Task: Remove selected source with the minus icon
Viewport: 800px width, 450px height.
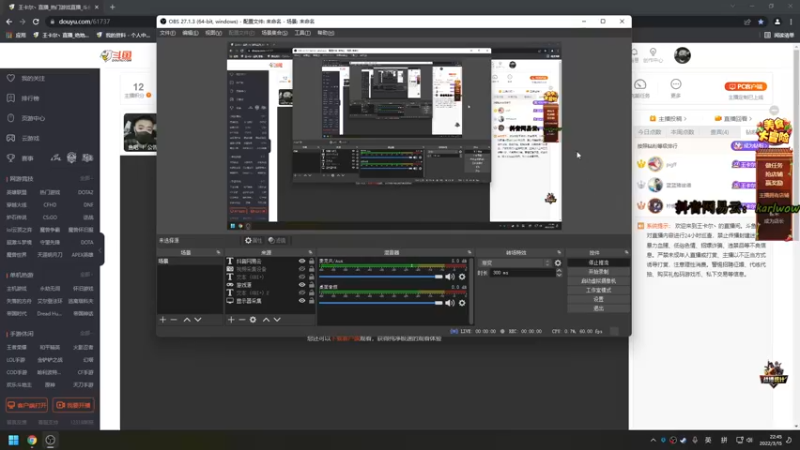Action: pyautogui.click(x=242, y=319)
